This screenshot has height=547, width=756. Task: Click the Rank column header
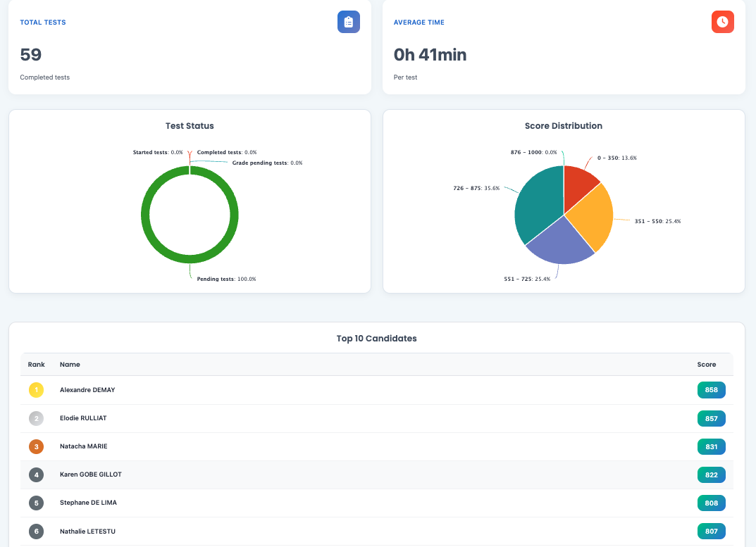coord(36,364)
